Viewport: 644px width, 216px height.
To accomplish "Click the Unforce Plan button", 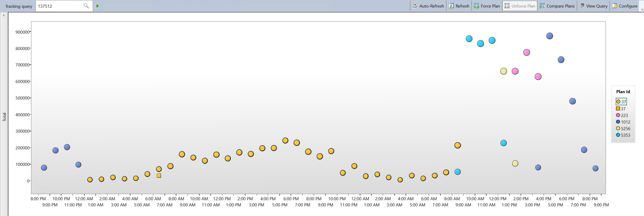I will coord(520,6).
